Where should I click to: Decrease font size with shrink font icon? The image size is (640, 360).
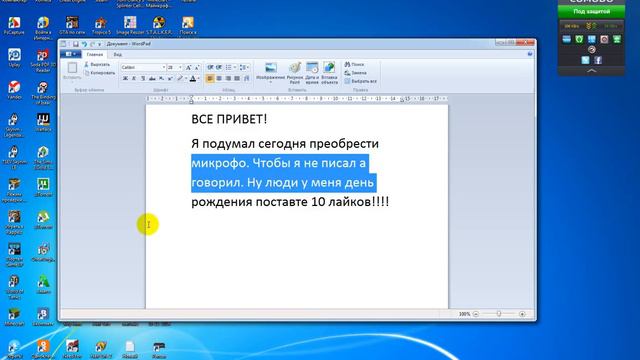pos(197,67)
